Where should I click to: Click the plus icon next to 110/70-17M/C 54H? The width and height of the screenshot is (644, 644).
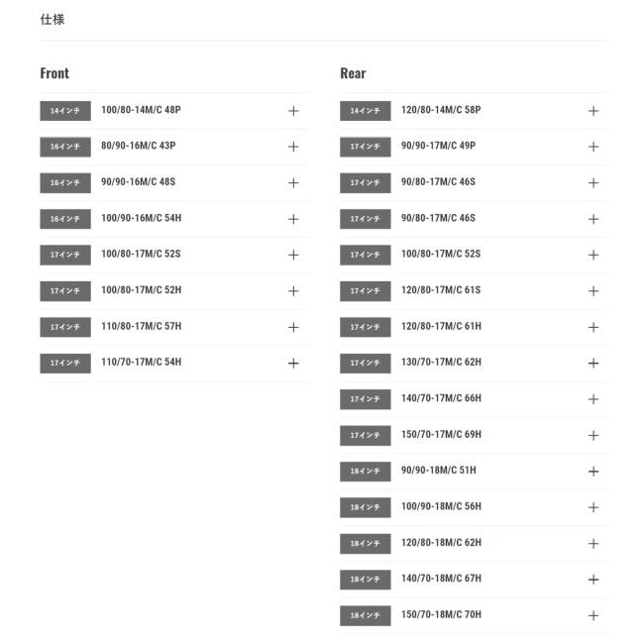[x=293, y=364]
